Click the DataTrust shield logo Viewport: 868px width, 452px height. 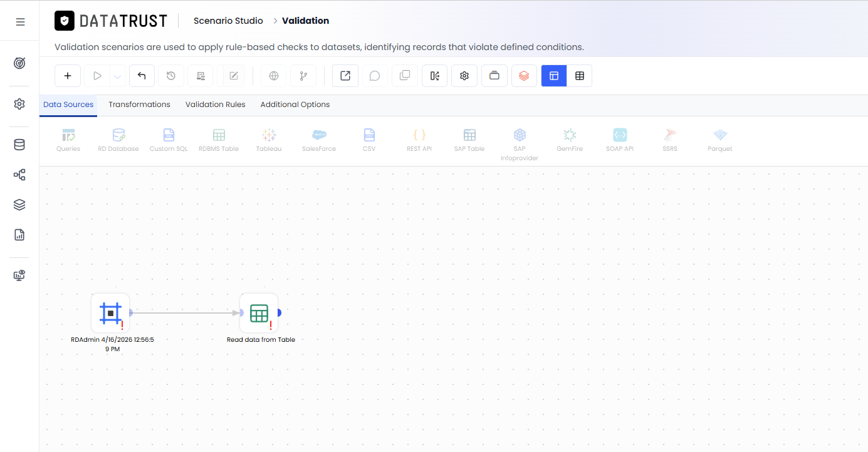[x=65, y=21]
